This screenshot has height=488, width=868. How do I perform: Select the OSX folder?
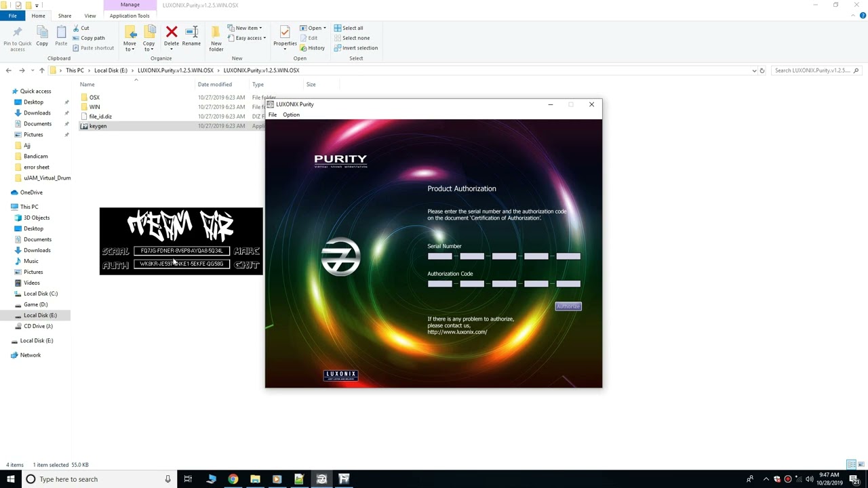pos(94,98)
